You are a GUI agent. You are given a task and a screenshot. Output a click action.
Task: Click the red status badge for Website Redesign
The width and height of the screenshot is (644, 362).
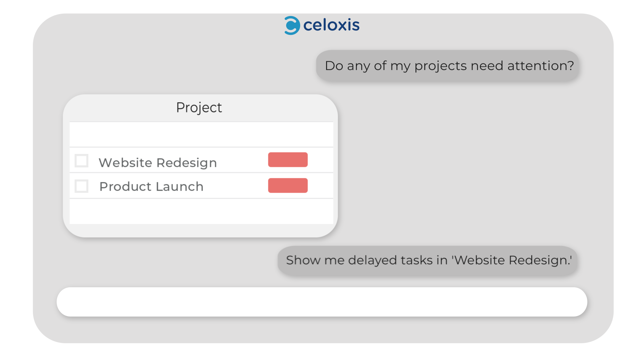point(287,160)
